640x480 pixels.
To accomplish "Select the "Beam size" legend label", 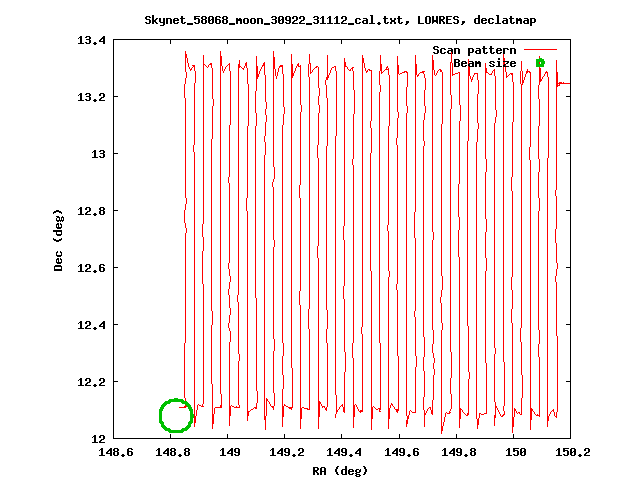I will [485, 63].
